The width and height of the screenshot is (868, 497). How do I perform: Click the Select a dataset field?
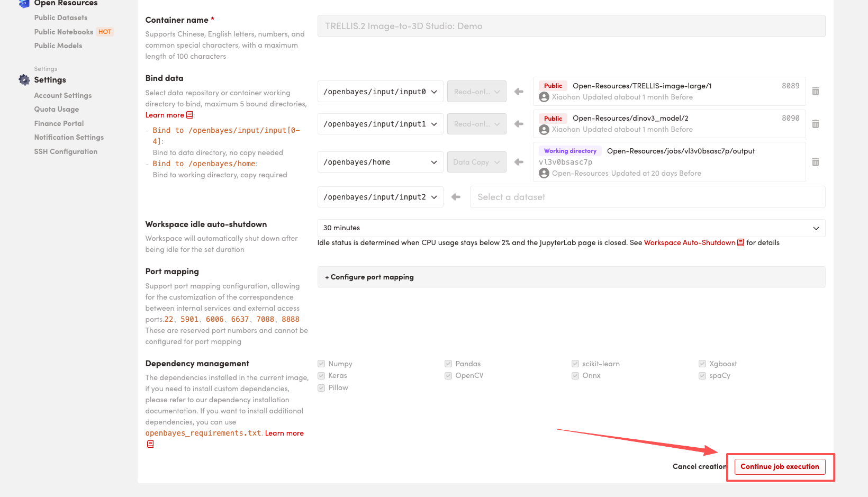[x=647, y=197]
